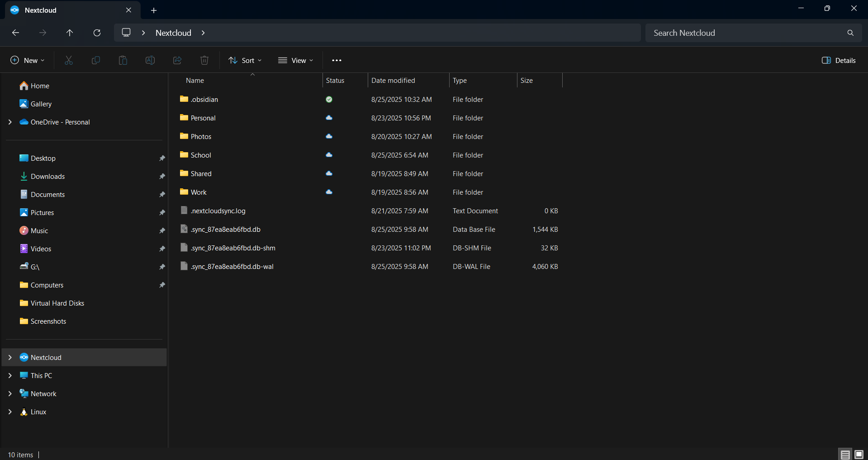Switch to details list view in status bar
The width and height of the screenshot is (868, 460).
[x=845, y=455]
